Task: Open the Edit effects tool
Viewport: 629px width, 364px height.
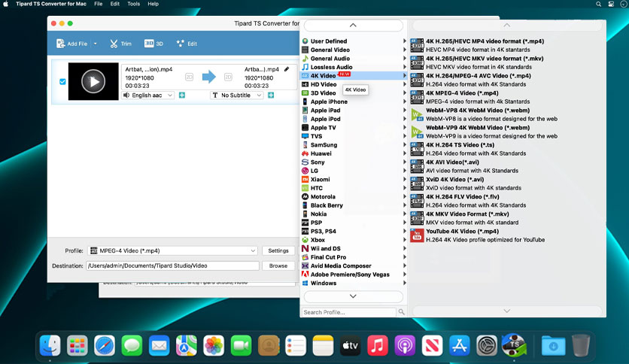Action: [187, 44]
